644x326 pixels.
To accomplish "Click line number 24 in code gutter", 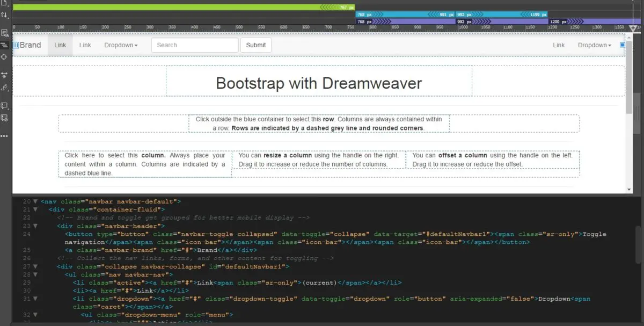I will pyautogui.click(x=26, y=234).
